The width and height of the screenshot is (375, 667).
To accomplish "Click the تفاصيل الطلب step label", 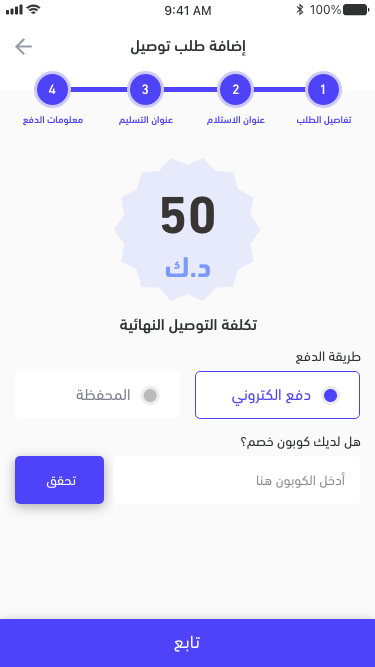I will click(x=324, y=120).
